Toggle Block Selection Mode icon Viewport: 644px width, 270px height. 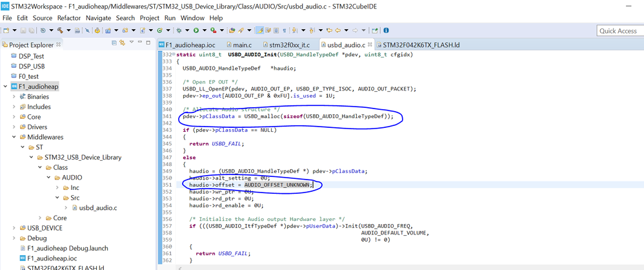[276, 30]
